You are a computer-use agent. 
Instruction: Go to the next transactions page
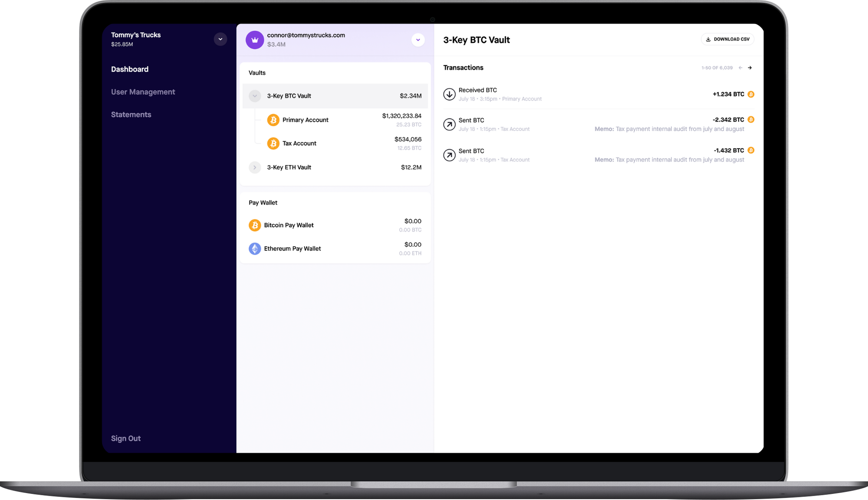point(750,68)
